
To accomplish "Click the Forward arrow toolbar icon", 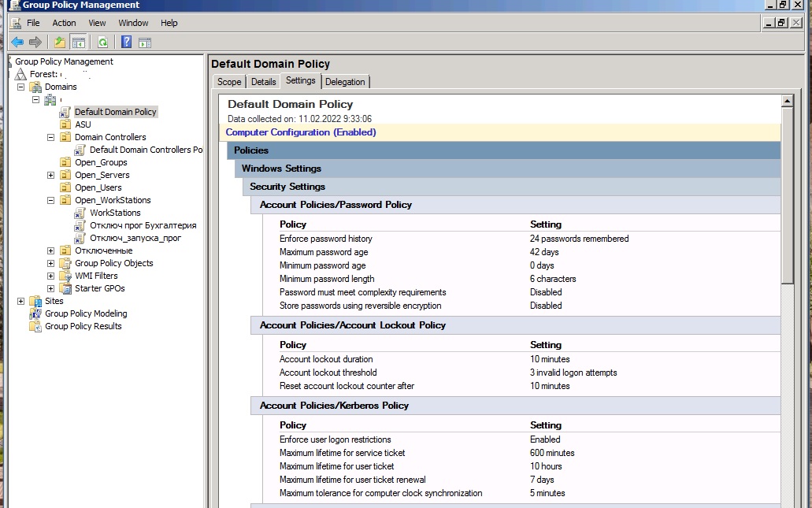I will [35, 42].
